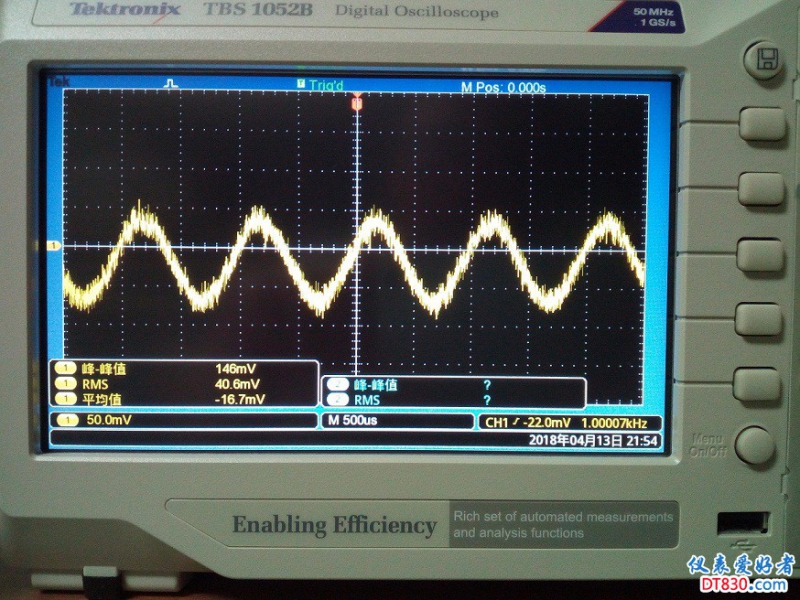This screenshot has width=800, height=600.
Task: Toggle the Menu On/Off button
Action: 754,445
